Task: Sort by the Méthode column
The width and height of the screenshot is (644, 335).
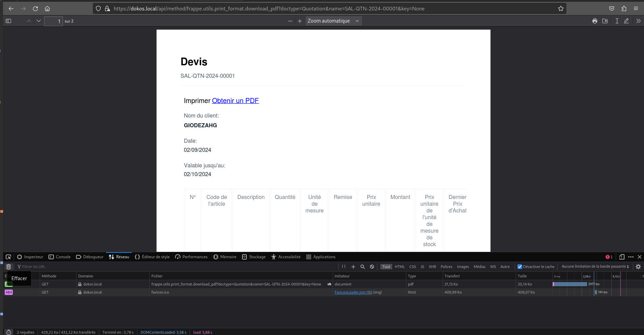Action: (58, 276)
